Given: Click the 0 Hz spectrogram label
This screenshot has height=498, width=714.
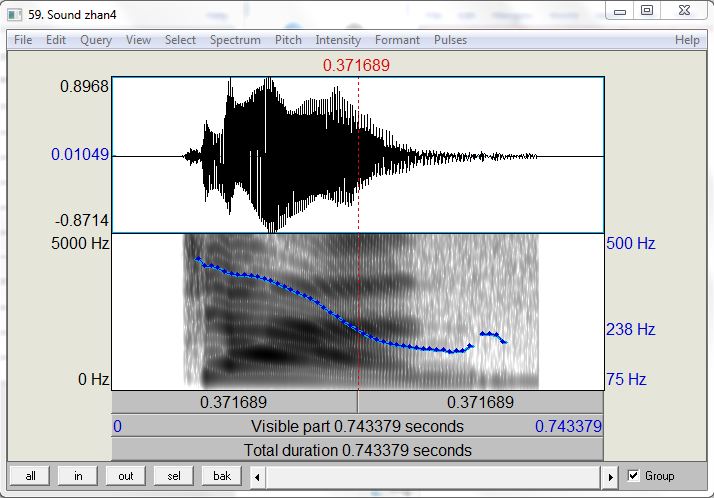Looking at the screenshot, I should coord(93,379).
